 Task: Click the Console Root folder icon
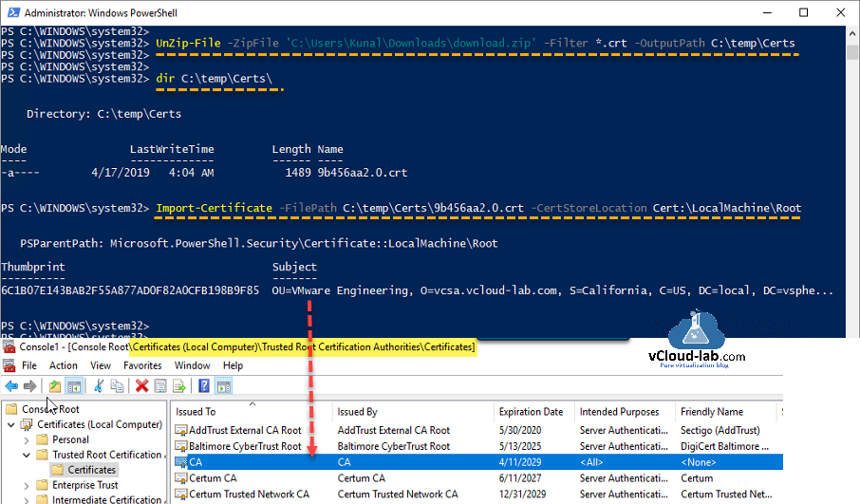coord(11,409)
